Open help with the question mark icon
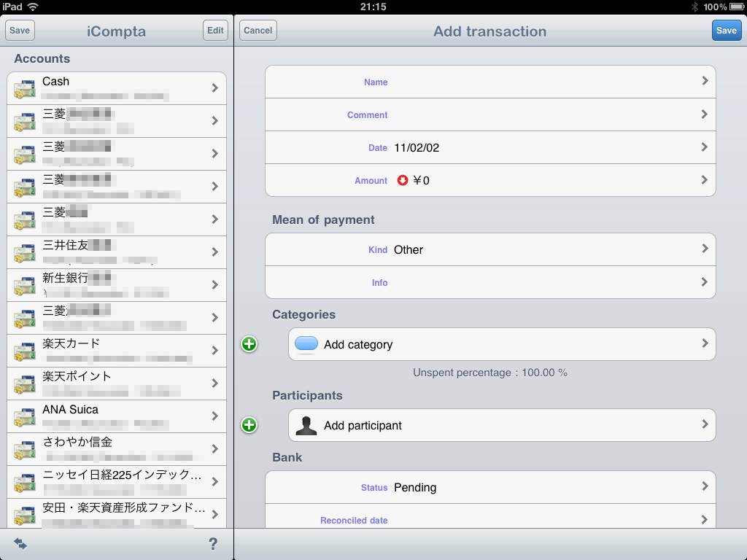 tap(213, 544)
